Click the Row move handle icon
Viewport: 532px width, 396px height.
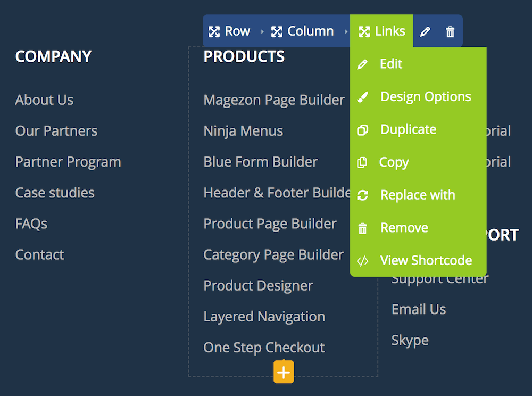click(214, 32)
